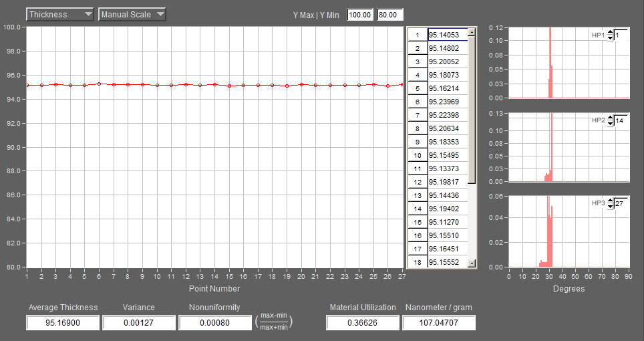Click the Degrees axis label
This screenshot has height=341, width=644.
569,289
